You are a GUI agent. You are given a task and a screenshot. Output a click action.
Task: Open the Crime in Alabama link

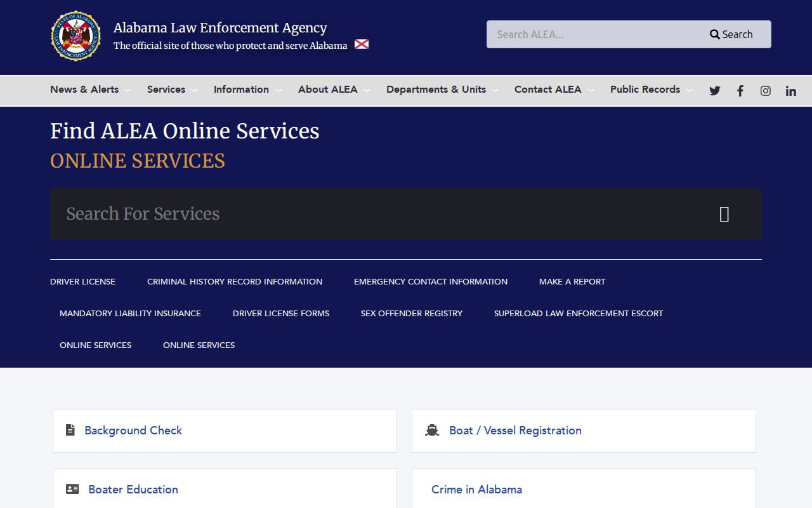click(477, 490)
